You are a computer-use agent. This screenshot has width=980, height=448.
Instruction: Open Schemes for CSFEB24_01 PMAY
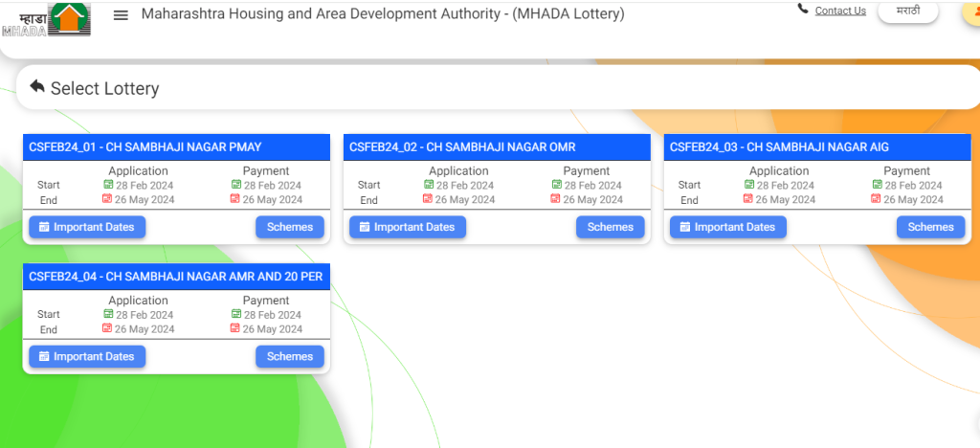tap(290, 227)
